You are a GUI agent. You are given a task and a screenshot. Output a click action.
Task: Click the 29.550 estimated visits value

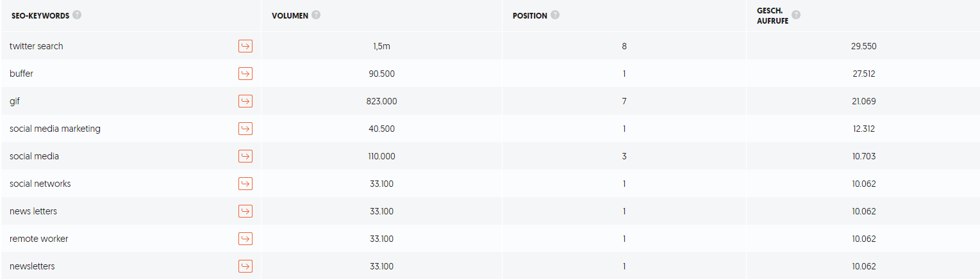point(864,46)
